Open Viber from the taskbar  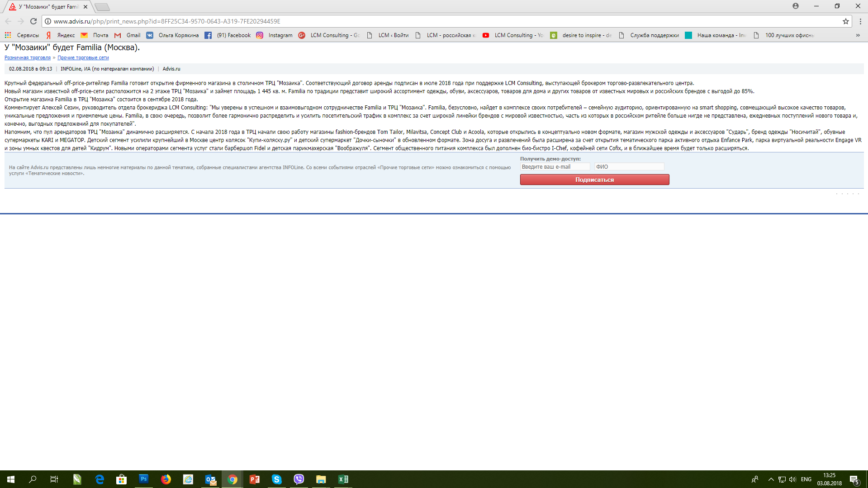coord(299,479)
